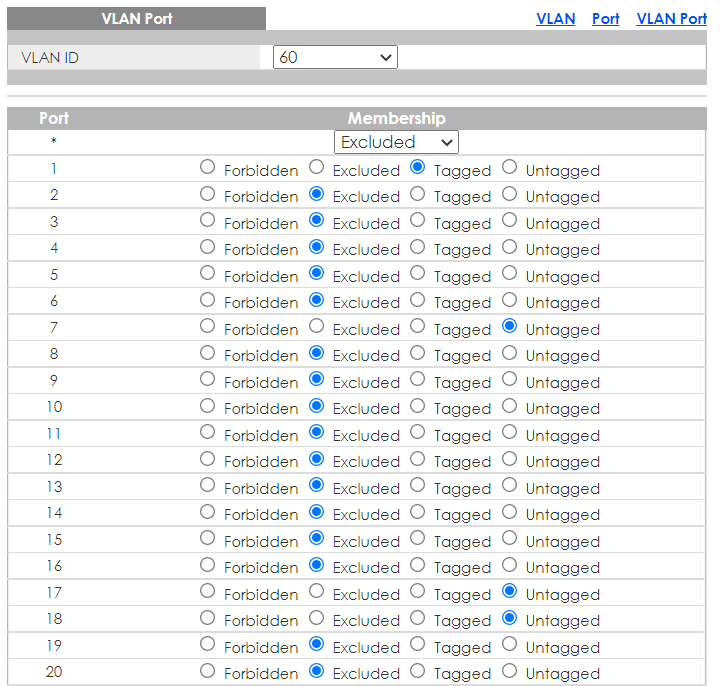Set port 20 to Tagged
The width and height of the screenshot is (720, 686).
click(x=417, y=671)
